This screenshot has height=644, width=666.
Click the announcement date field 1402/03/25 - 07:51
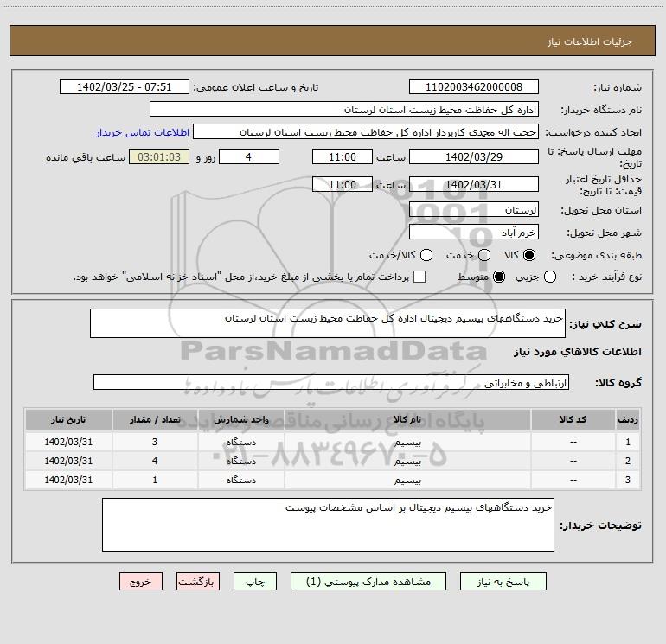pos(124,86)
